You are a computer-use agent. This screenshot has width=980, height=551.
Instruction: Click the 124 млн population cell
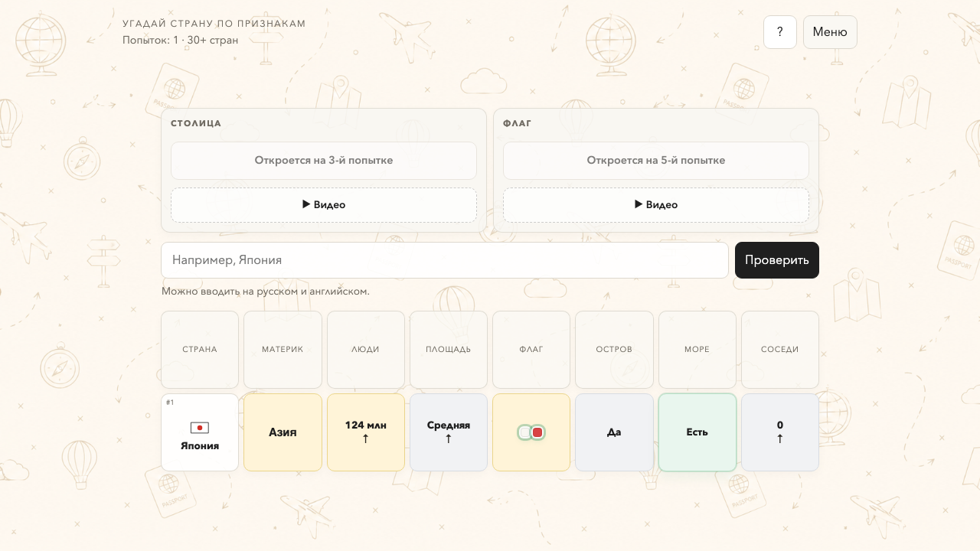coord(366,432)
